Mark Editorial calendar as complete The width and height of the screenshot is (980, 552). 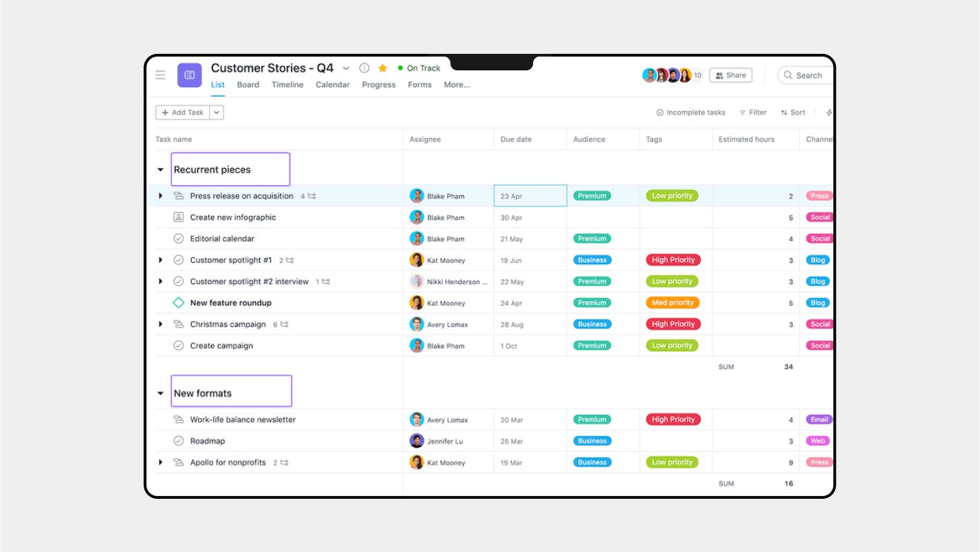[x=178, y=238]
